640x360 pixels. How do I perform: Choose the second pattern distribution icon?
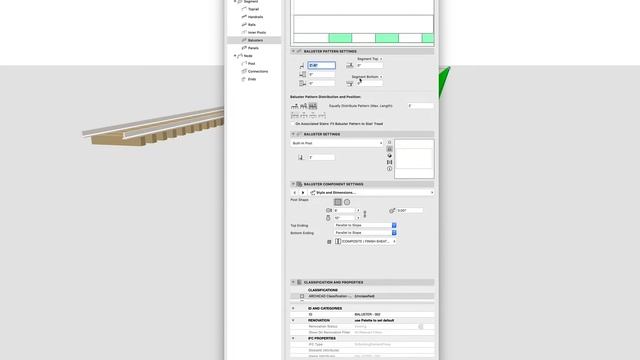[304, 106]
